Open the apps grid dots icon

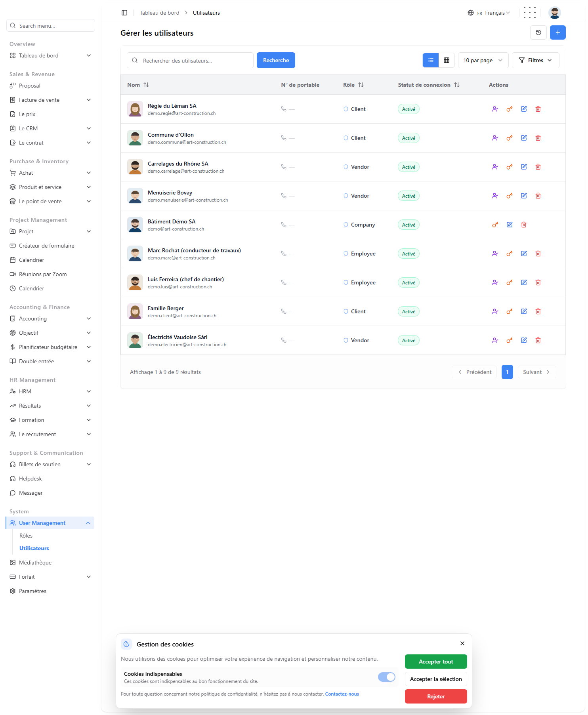pos(530,13)
